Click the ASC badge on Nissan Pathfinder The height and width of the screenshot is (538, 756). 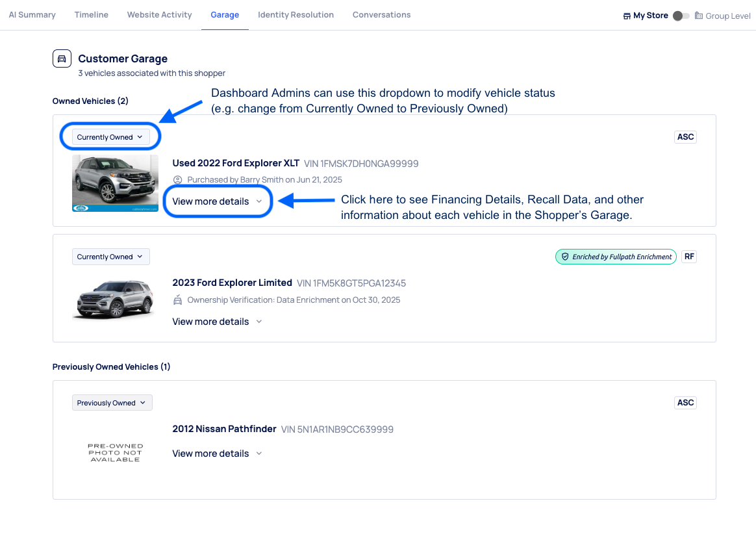685,403
